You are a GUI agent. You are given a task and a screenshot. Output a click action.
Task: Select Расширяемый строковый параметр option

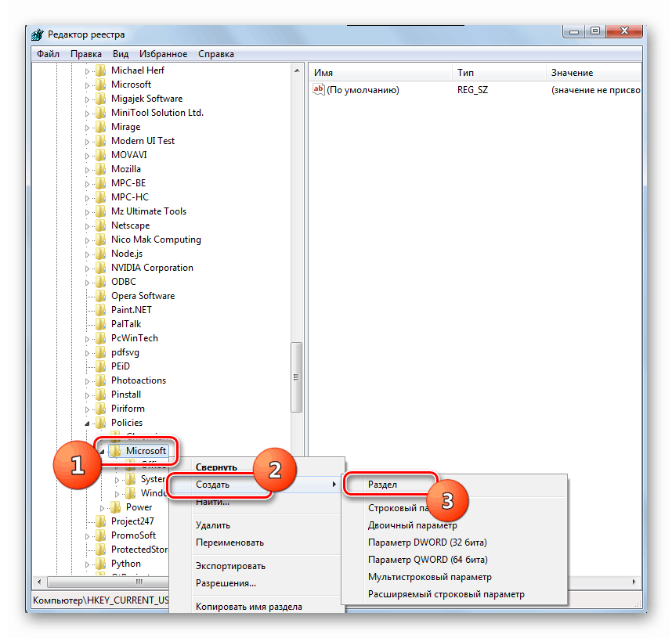pyautogui.click(x=454, y=594)
